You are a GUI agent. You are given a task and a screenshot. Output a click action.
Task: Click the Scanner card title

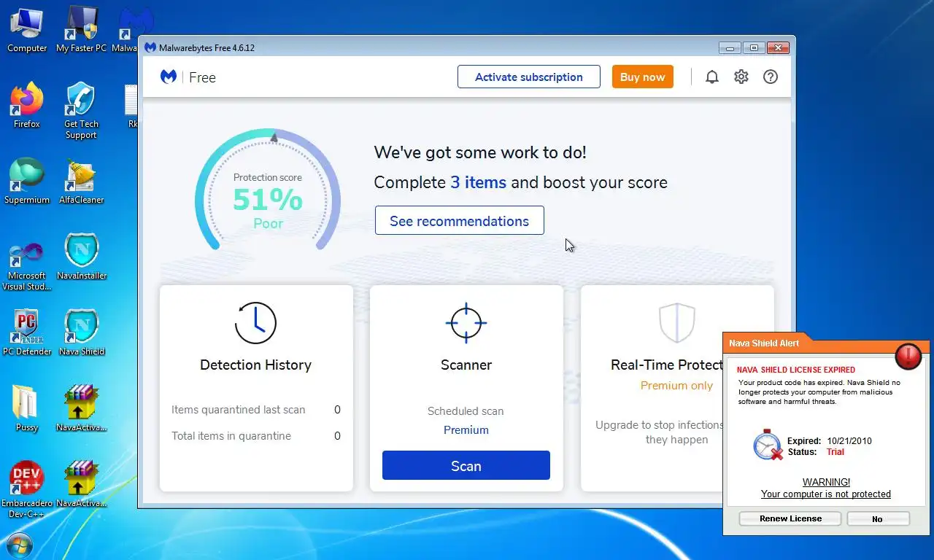coord(466,365)
